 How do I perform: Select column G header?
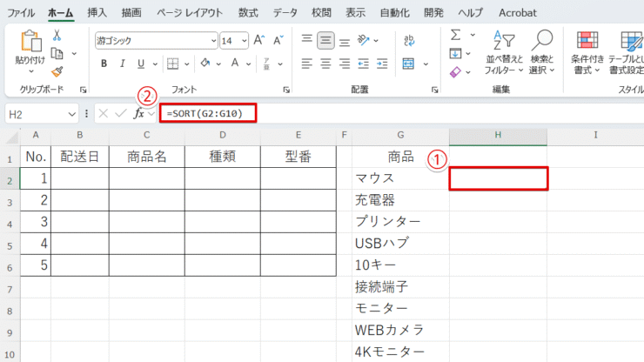click(x=400, y=135)
